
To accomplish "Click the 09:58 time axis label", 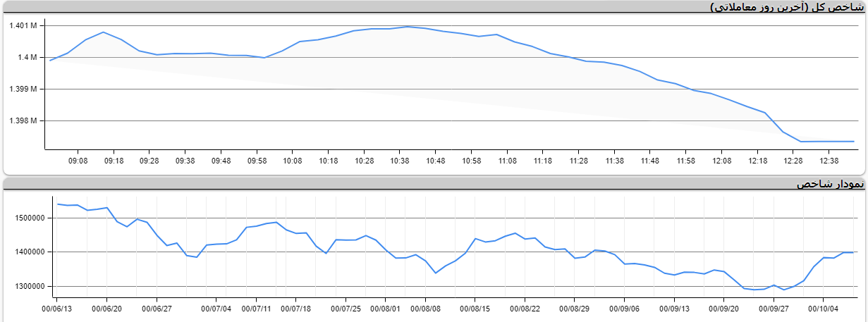I will 257,161.
